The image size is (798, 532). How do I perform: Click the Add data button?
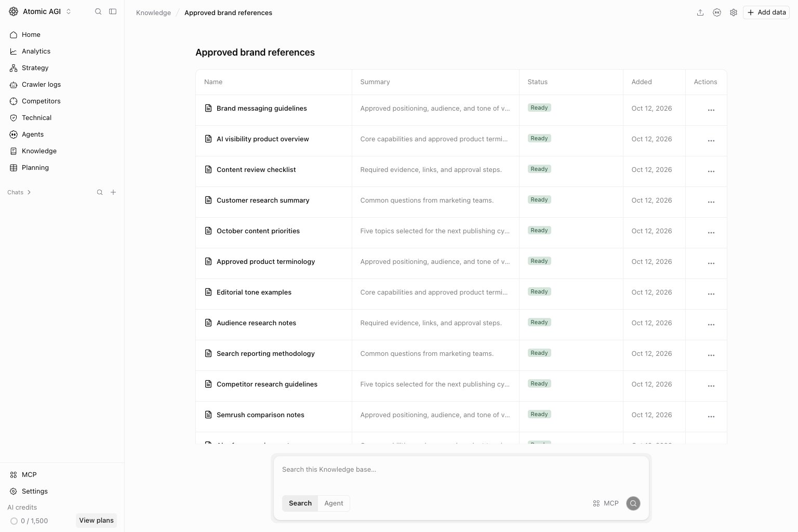pyautogui.click(x=766, y=12)
